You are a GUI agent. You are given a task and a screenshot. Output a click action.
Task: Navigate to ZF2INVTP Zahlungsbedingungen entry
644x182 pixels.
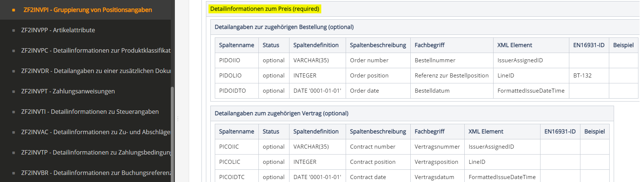(x=96, y=152)
